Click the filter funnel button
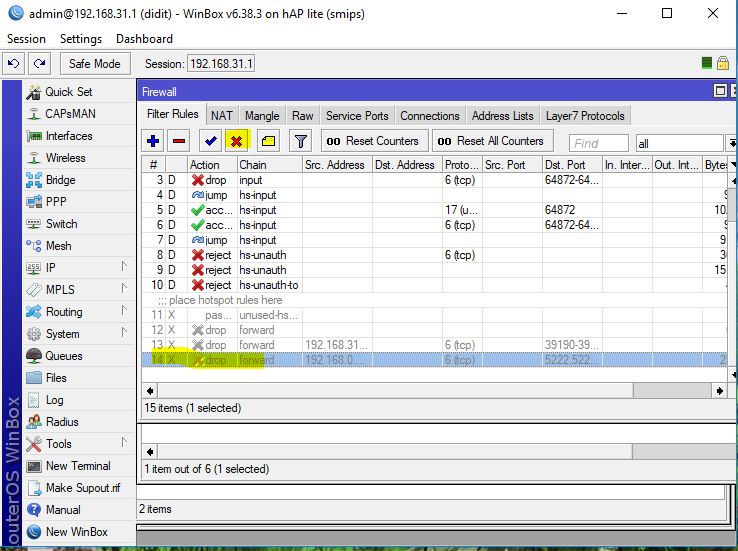738x551 pixels. (x=301, y=141)
